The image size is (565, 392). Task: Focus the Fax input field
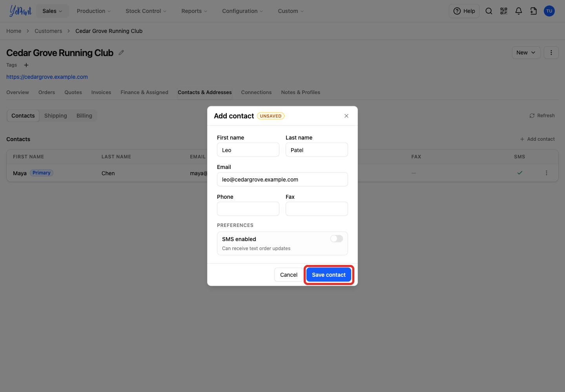(x=317, y=209)
